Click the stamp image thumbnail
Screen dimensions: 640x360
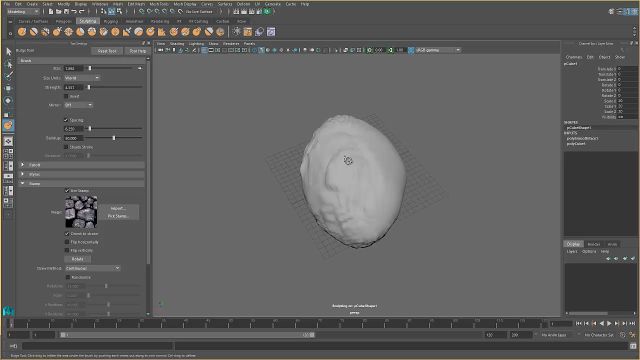pos(81,212)
